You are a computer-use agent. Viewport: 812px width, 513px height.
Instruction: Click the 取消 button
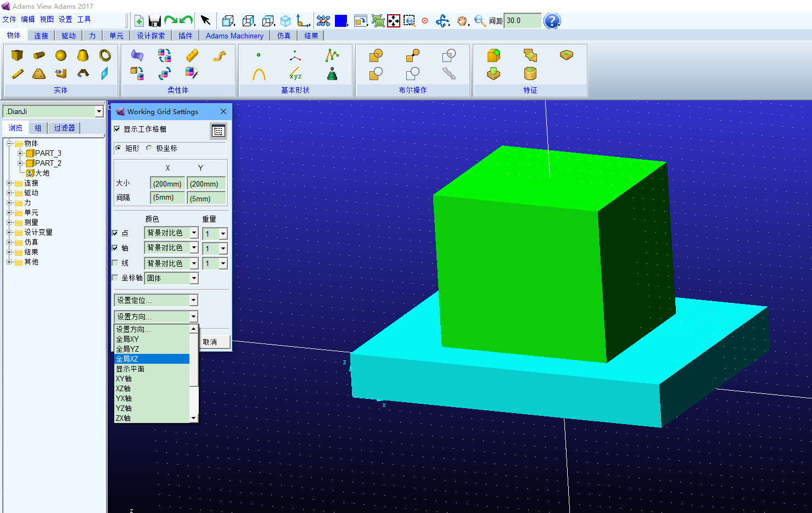pyautogui.click(x=214, y=342)
